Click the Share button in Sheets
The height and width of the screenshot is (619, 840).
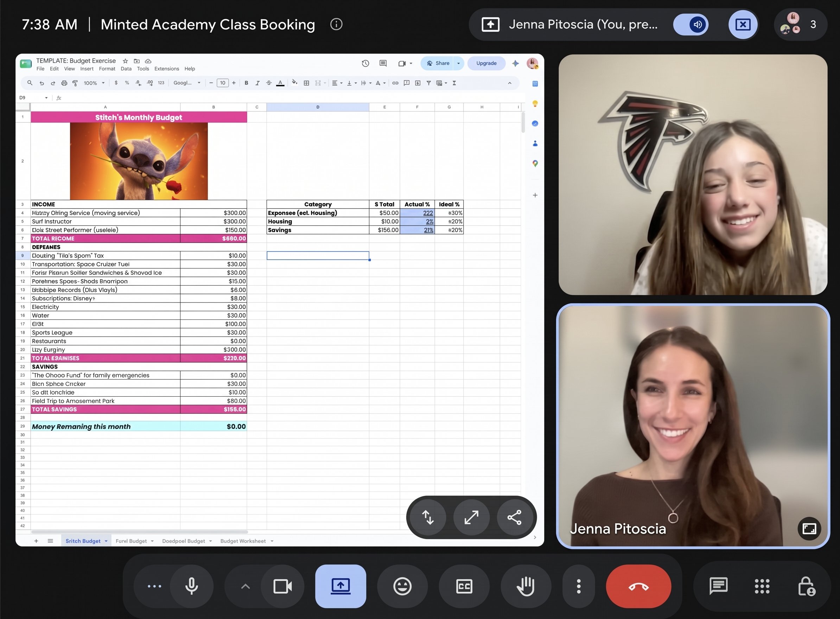(438, 63)
